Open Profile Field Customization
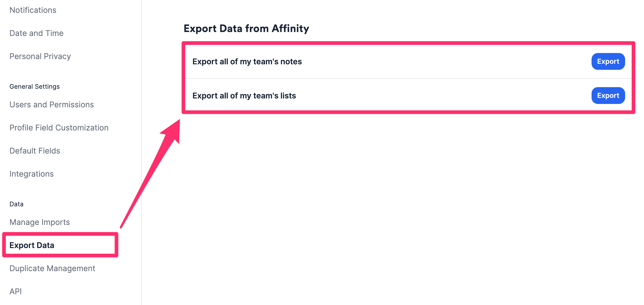The image size is (644, 305). (59, 128)
